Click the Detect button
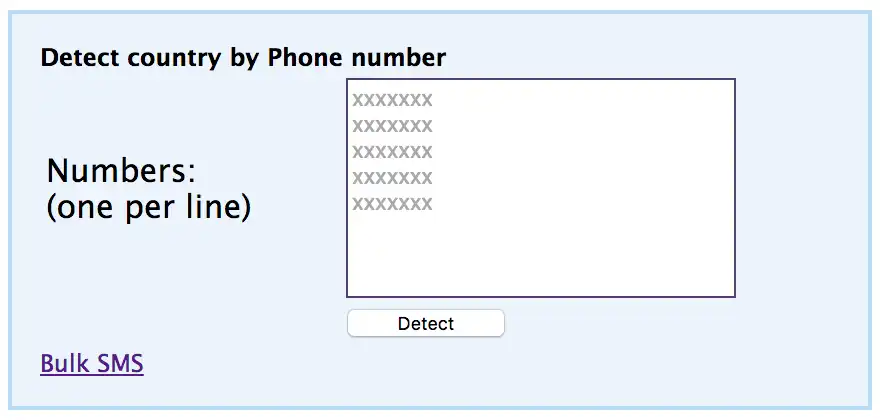Screen dimensions: 880x420 click(425, 324)
